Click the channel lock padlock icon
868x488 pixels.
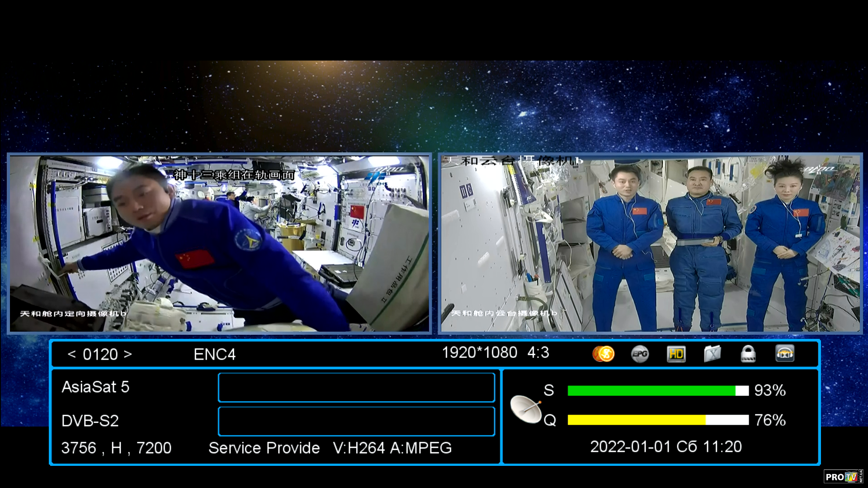pos(748,354)
